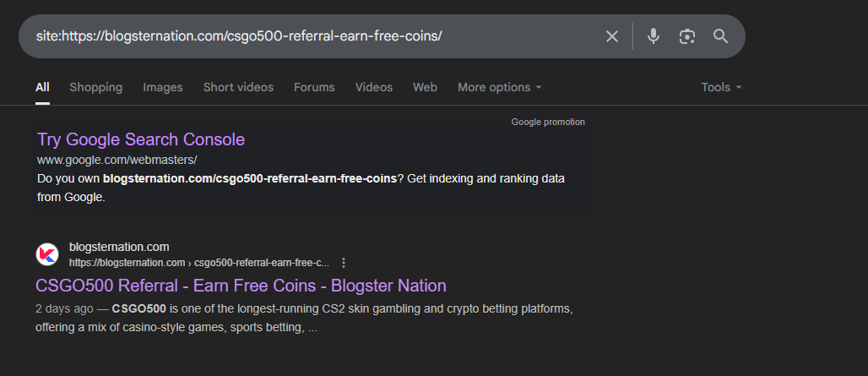868x376 pixels.
Task: Open Try Google Search Console link
Action: pos(141,139)
